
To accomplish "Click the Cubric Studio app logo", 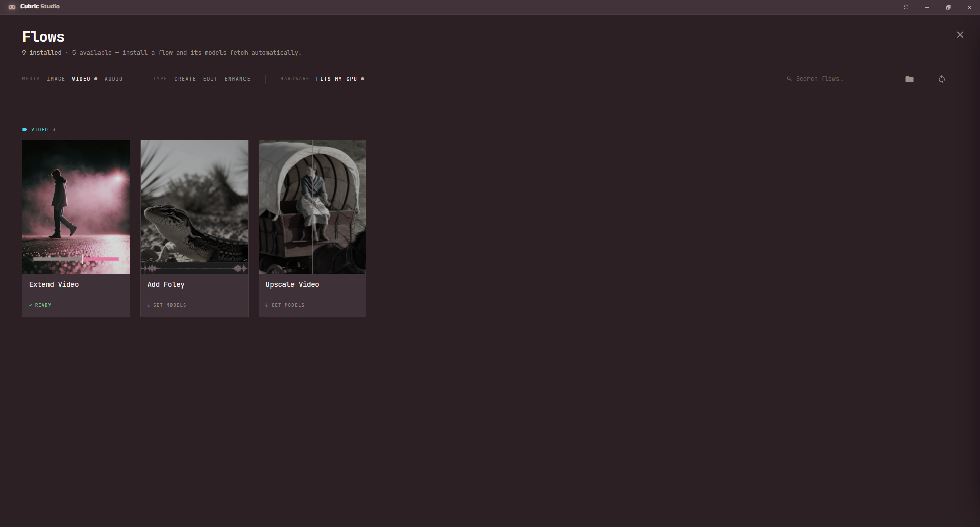I will [12, 7].
